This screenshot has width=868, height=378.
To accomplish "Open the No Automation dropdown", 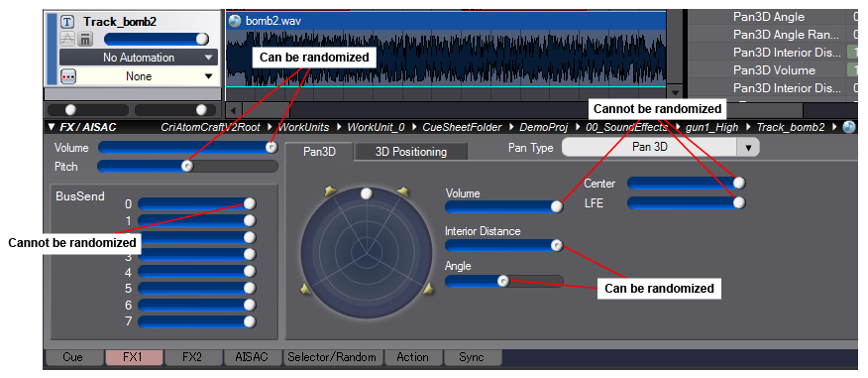I will [x=139, y=58].
